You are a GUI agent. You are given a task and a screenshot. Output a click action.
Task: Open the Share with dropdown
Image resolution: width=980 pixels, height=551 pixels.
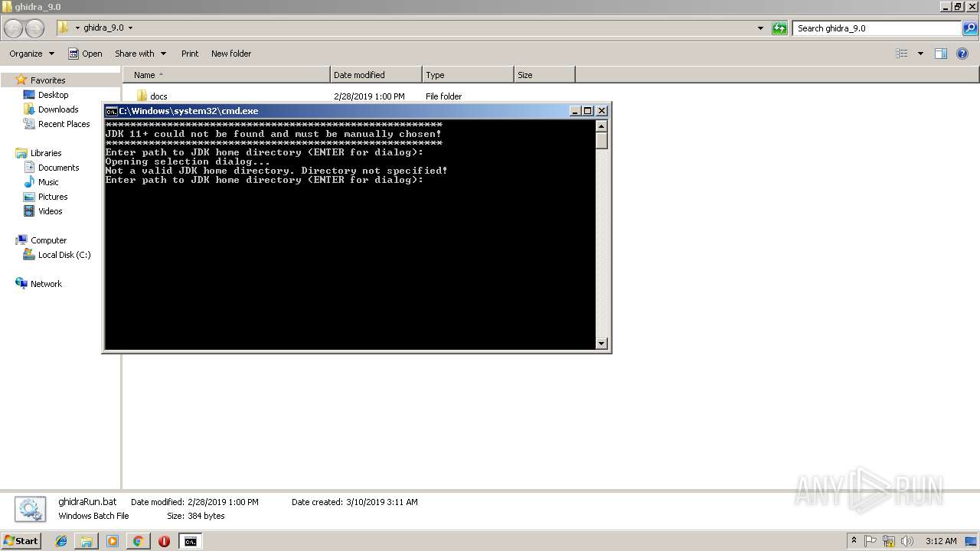coord(140,54)
